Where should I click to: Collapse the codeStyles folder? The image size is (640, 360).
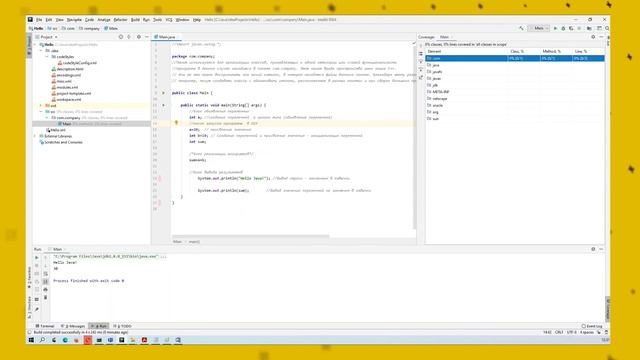tap(47, 57)
